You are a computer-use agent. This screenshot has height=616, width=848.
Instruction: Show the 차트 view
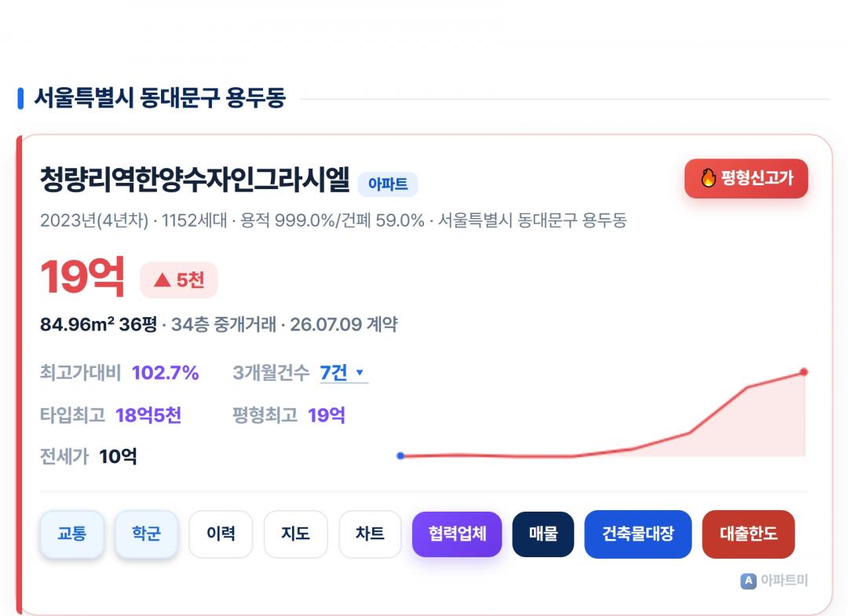pos(370,534)
